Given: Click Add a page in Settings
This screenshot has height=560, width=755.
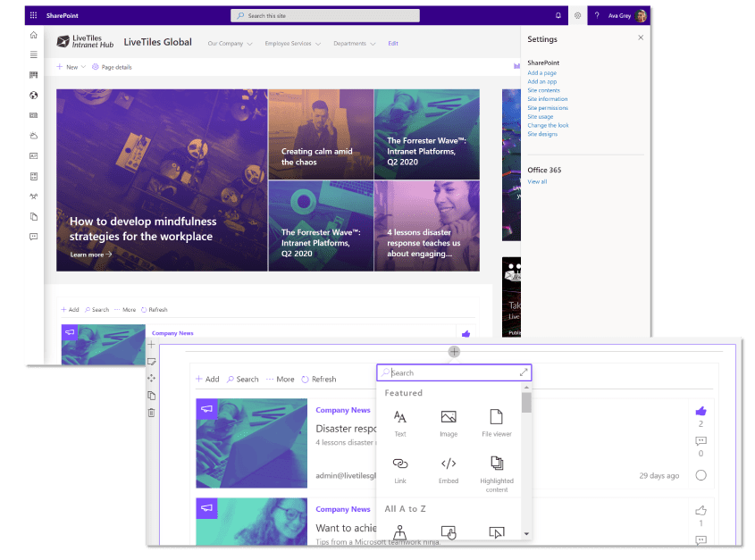Looking at the screenshot, I should coord(541,72).
